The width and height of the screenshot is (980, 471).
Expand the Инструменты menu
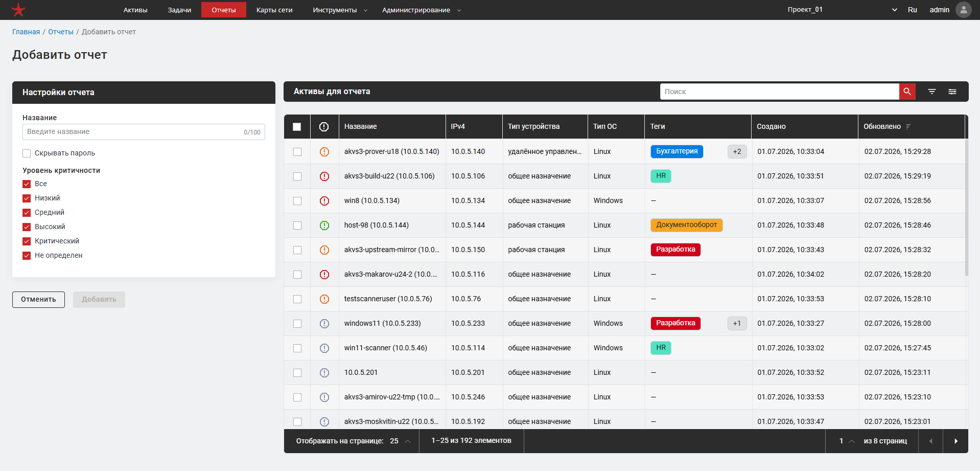340,10
